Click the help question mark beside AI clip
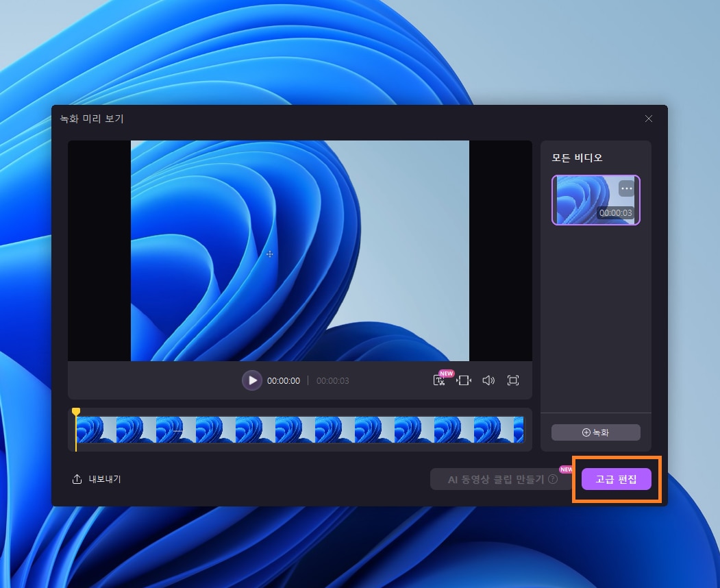Image resolution: width=720 pixels, height=588 pixels. click(x=554, y=479)
